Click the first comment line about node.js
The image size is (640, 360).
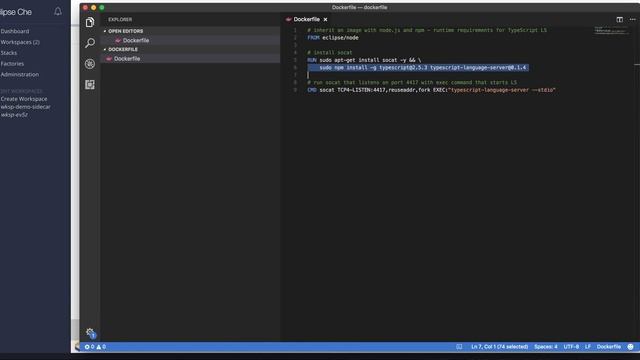427,30
